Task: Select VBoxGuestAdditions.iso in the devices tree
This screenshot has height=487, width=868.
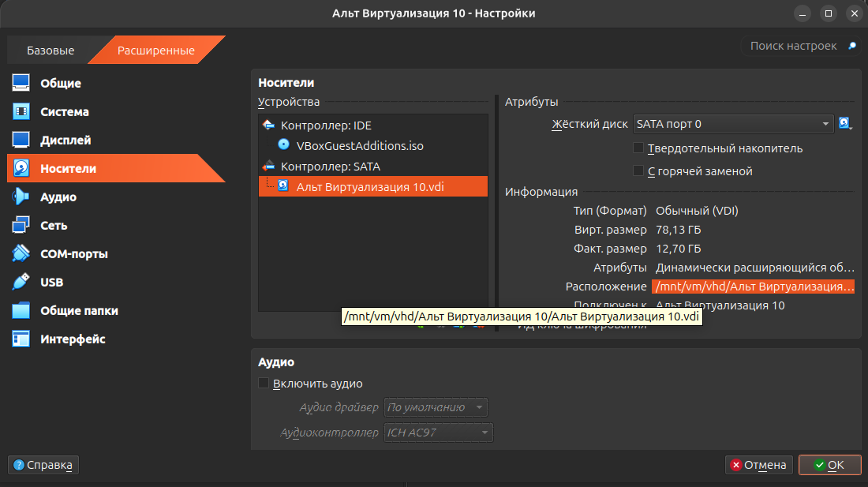Action: (373, 145)
